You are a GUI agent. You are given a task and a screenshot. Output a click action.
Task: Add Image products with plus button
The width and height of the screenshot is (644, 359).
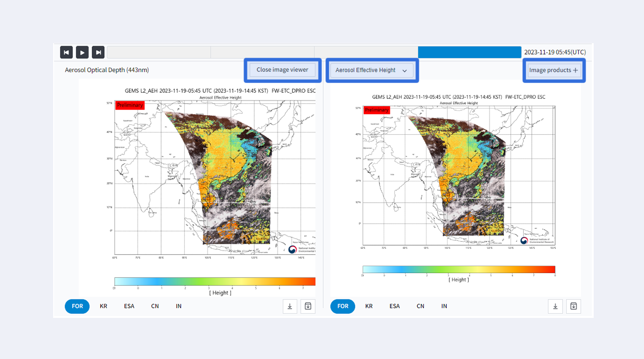554,70
